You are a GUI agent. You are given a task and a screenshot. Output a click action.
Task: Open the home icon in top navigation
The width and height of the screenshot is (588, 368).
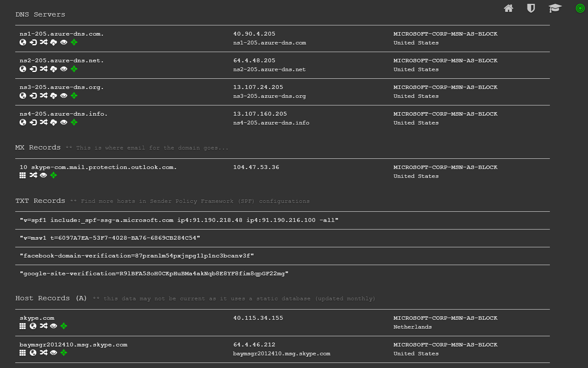pos(508,8)
